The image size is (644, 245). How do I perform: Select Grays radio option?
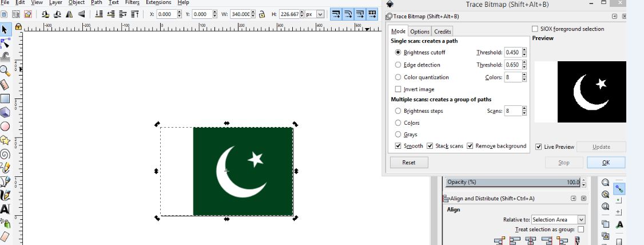(398, 134)
